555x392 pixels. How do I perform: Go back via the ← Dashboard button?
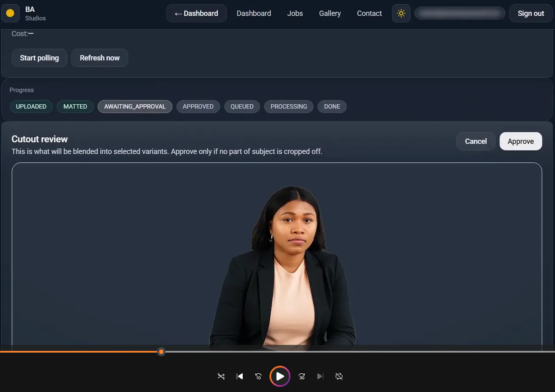click(x=196, y=13)
